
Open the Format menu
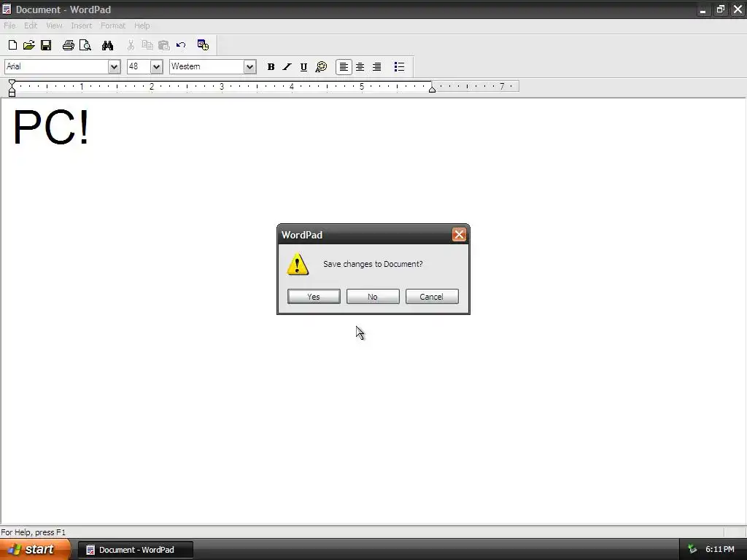[x=113, y=26]
